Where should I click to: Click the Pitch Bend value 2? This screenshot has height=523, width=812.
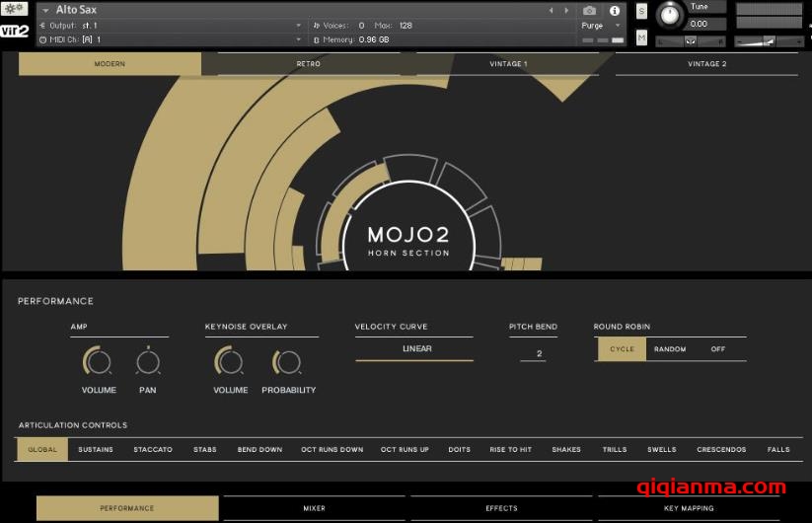point(534,353)
